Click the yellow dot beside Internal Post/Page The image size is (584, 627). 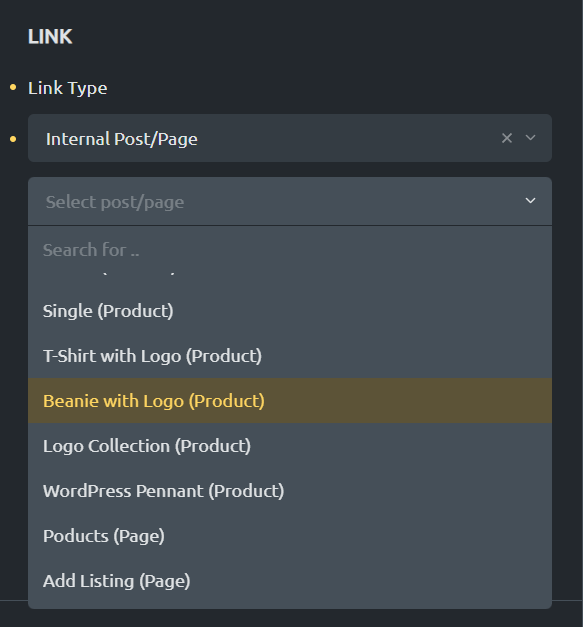pyautogui.click(x=13, y=139)
